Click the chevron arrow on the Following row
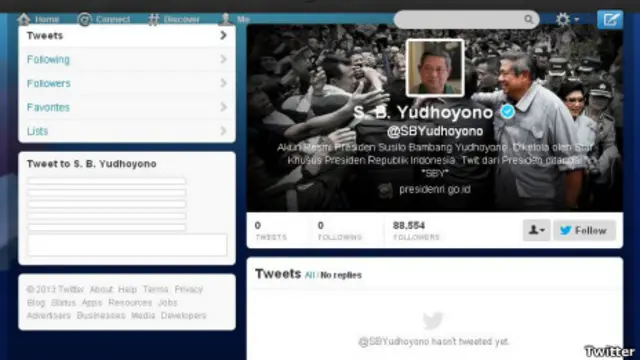The width and height of the screenshot is (640, 360). (223, 60)
